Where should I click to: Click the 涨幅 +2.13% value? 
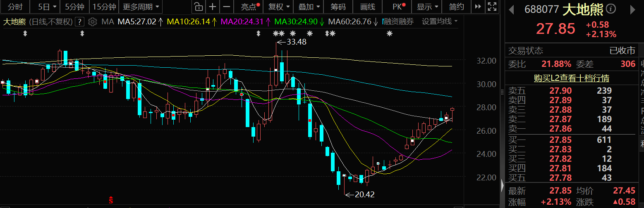pos(557,202)
